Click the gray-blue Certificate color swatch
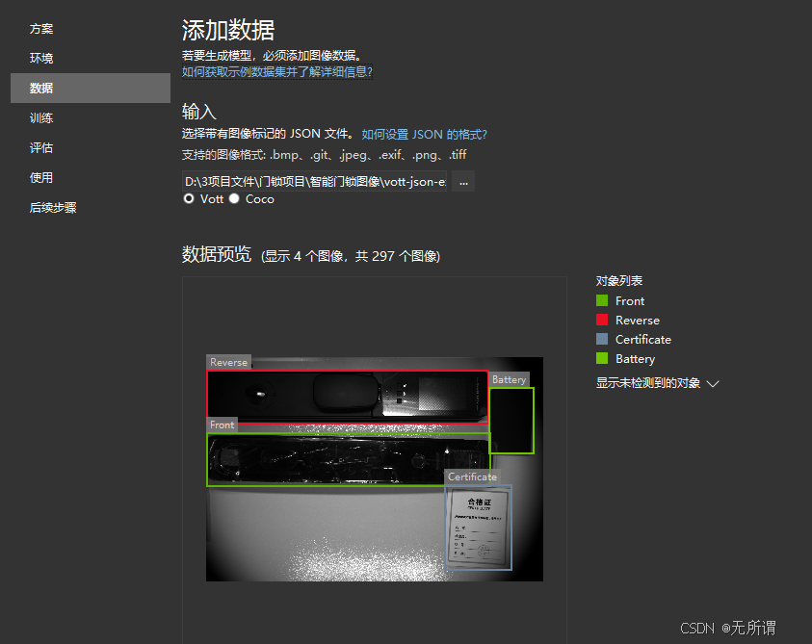 pyautogui.click(x=602, y=339)
